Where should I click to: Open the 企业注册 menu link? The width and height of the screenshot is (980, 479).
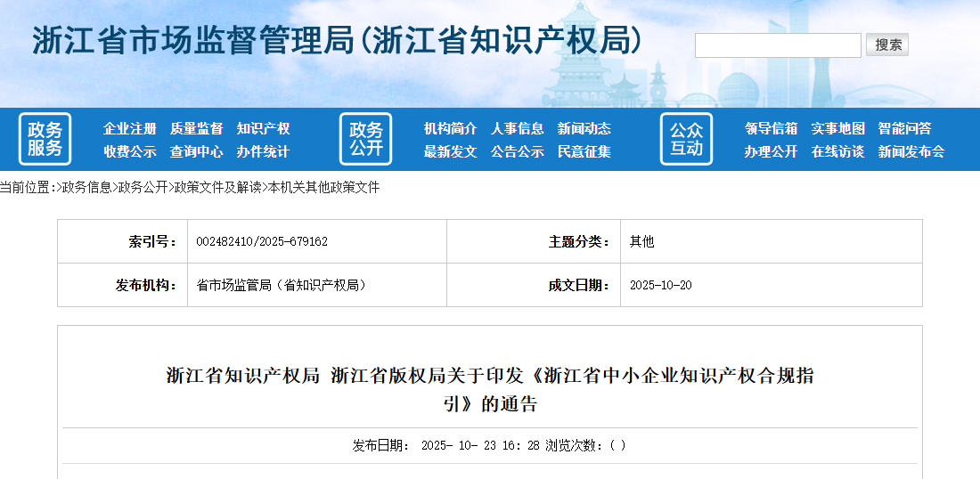pyautogui.click(x=129, y=128)
